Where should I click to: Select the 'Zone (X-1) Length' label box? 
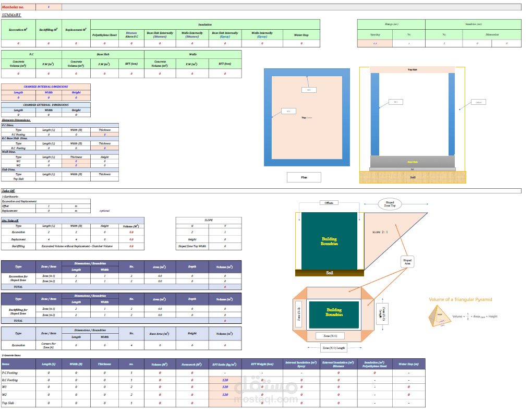[334, 348]
